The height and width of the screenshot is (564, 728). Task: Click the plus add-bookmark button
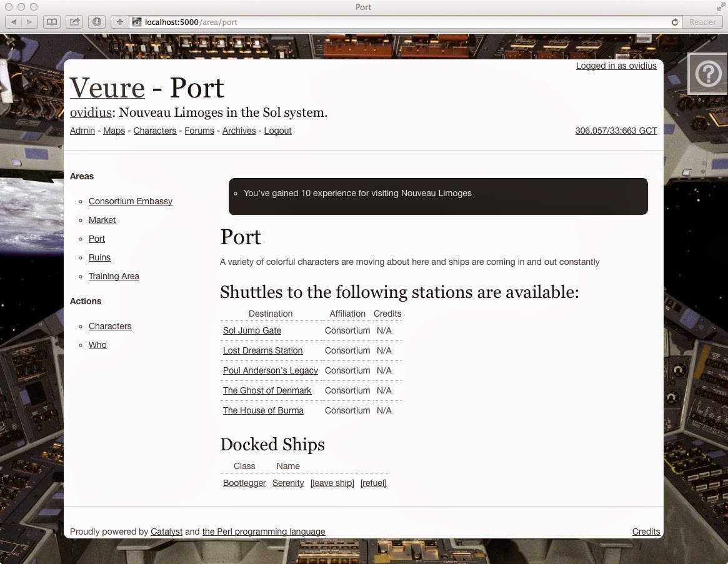pos(119,22)
